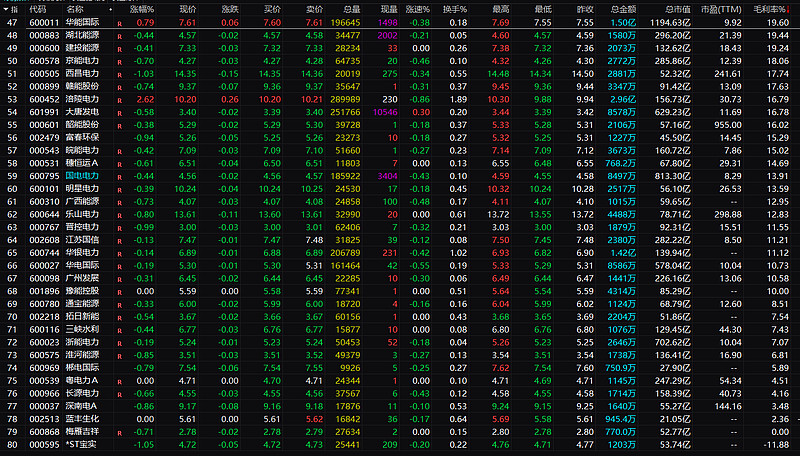Sort by 昨收 column header
Image resolution: width=800 pixels, height=456 pixels.
click(x=585, y=9)
